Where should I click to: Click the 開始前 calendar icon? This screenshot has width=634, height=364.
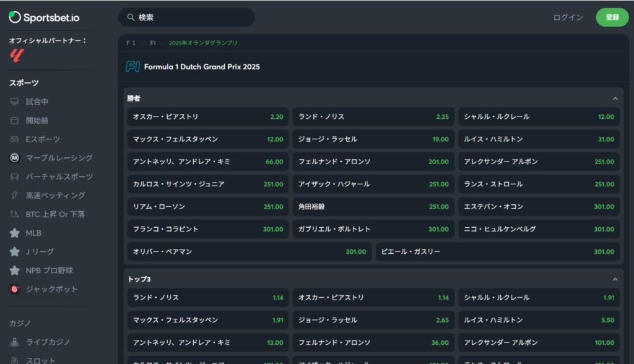coord(15,121)
